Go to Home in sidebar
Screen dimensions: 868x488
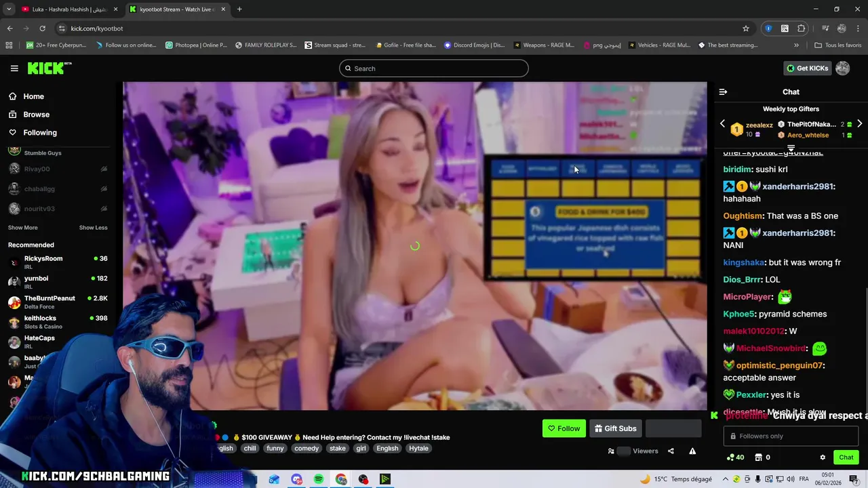[33, 96]
